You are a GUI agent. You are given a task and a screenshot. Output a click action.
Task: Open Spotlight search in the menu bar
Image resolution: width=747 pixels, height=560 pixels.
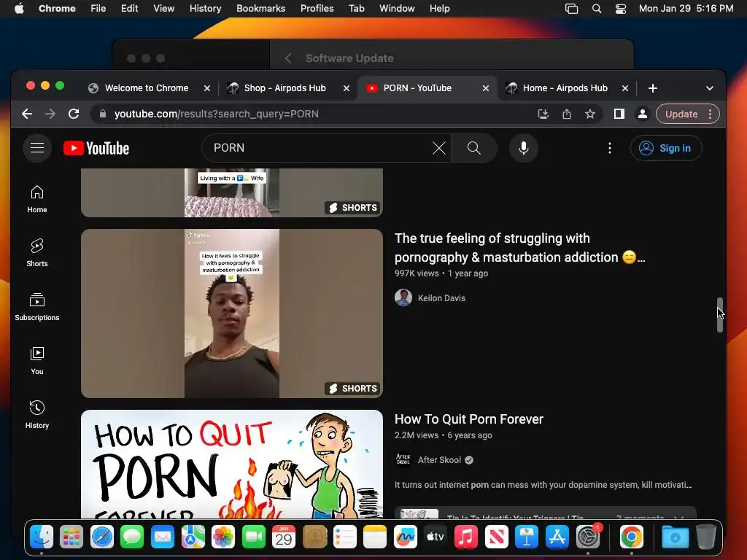pos(597,9)
